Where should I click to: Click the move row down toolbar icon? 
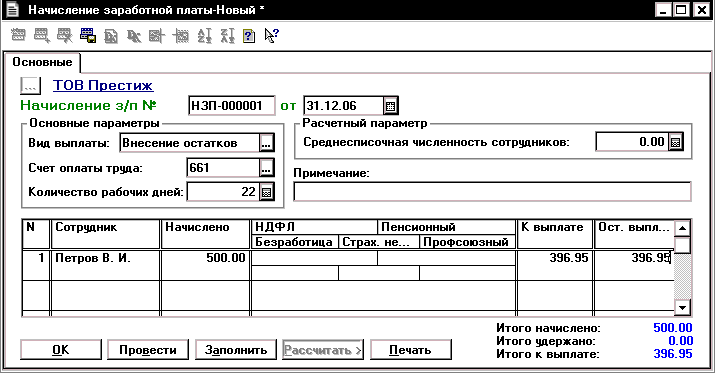pos(181,36)
